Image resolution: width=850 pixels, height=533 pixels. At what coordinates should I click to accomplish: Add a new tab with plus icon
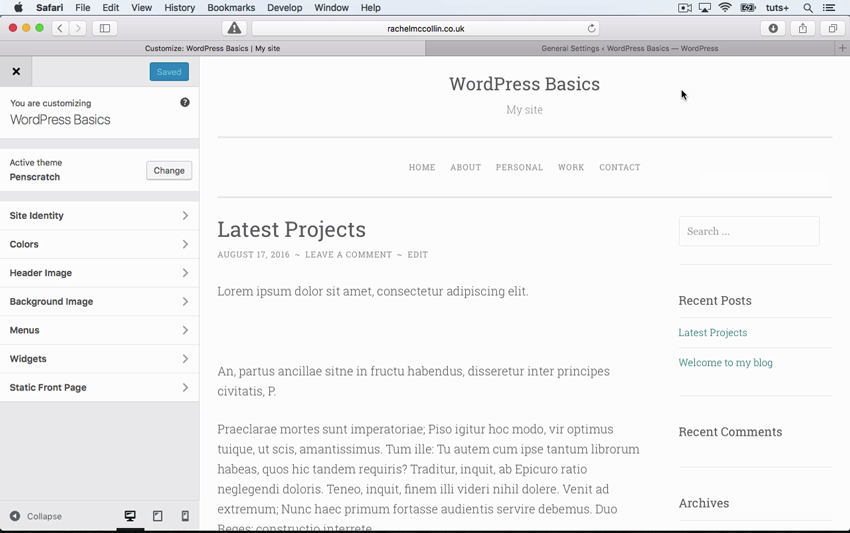tap(842, 48)
